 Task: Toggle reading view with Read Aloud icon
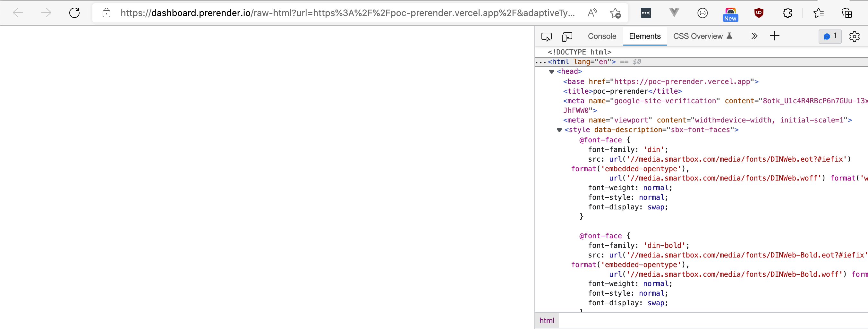click(x=592, y=13)
